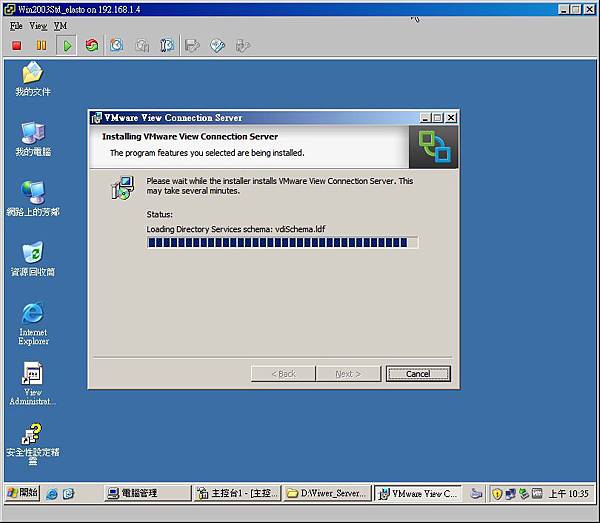The height and width of the screenshot is (523, 600).
Task: Click the Reset VM toolbar icon
Action: pyautogui.click(x=92, y=46)
